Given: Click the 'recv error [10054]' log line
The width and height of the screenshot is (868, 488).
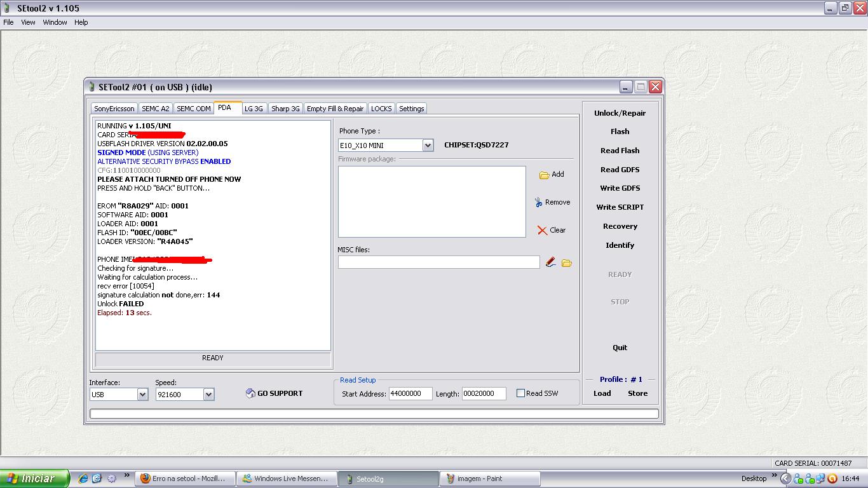Looking at the screenshot, I should (x=126, y=286).
